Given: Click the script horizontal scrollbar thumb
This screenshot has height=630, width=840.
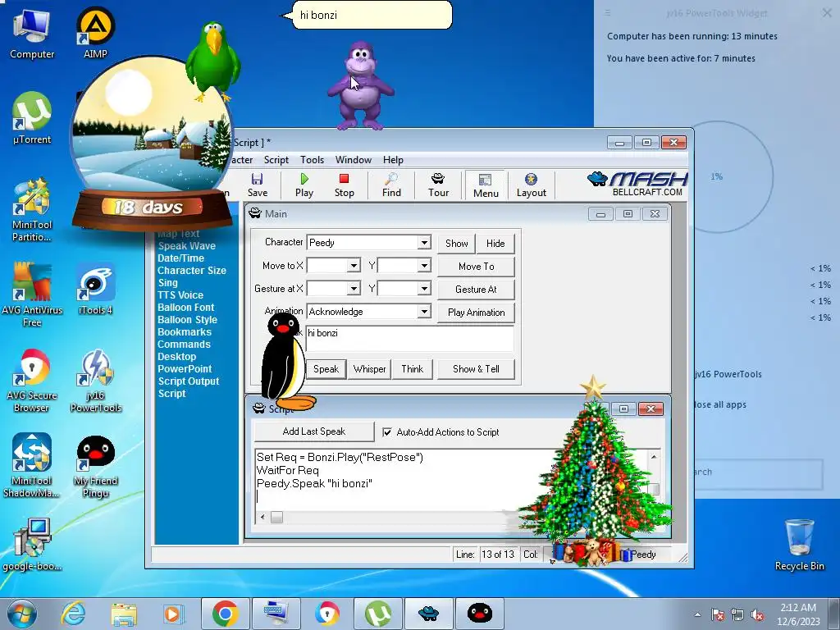Looking at the screenshot, I should click(276, 517).
